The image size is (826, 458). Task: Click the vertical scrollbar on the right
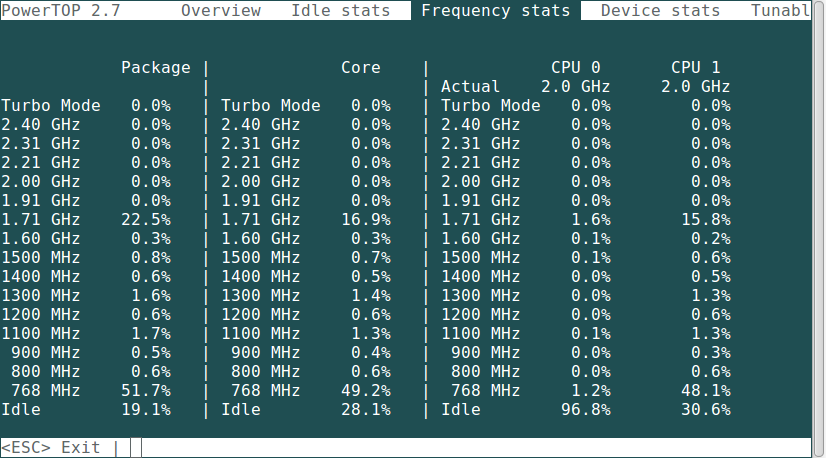tap(819, 229)
